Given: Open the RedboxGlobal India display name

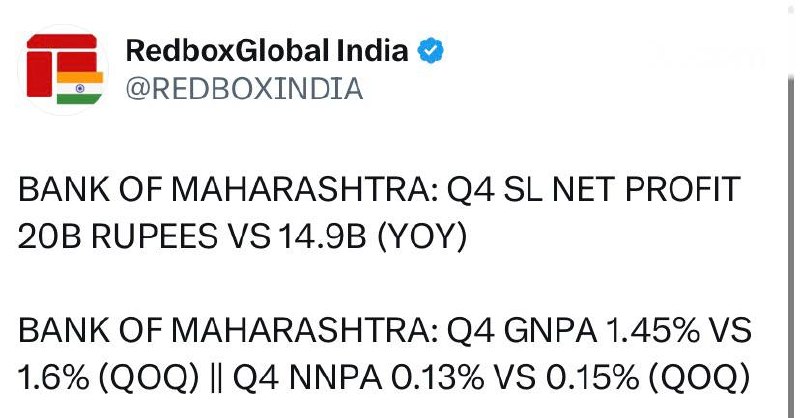Looking at the screenshot, I should 267,50.
